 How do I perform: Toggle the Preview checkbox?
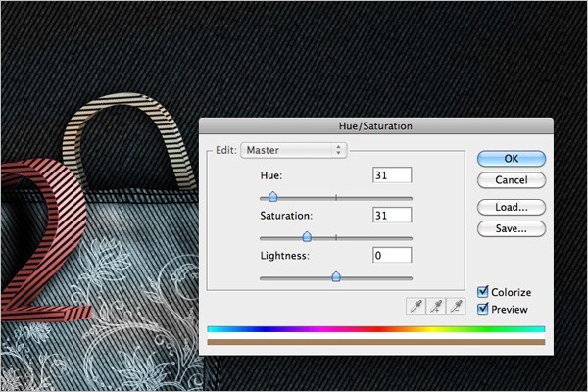482,309
